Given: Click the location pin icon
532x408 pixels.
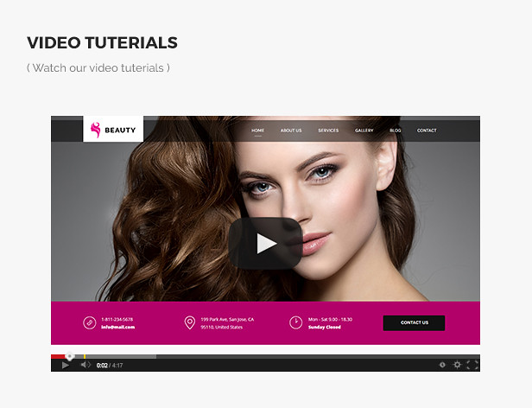Looking at the screenshot, I should point(189,322).
